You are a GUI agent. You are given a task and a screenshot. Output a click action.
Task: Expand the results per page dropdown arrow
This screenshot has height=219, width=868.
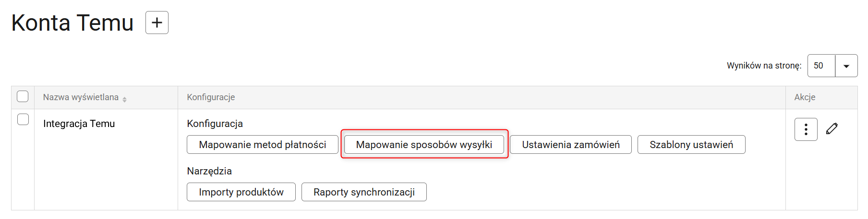pyautogui.click(x=846, y=66)
